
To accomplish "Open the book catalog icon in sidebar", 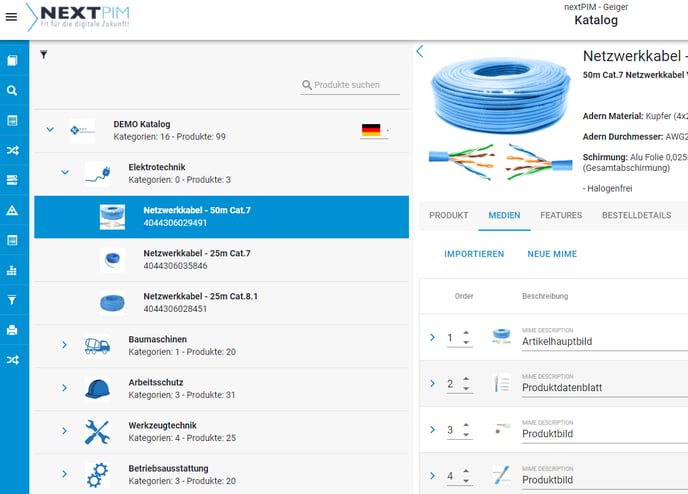I will pos(12,60).
